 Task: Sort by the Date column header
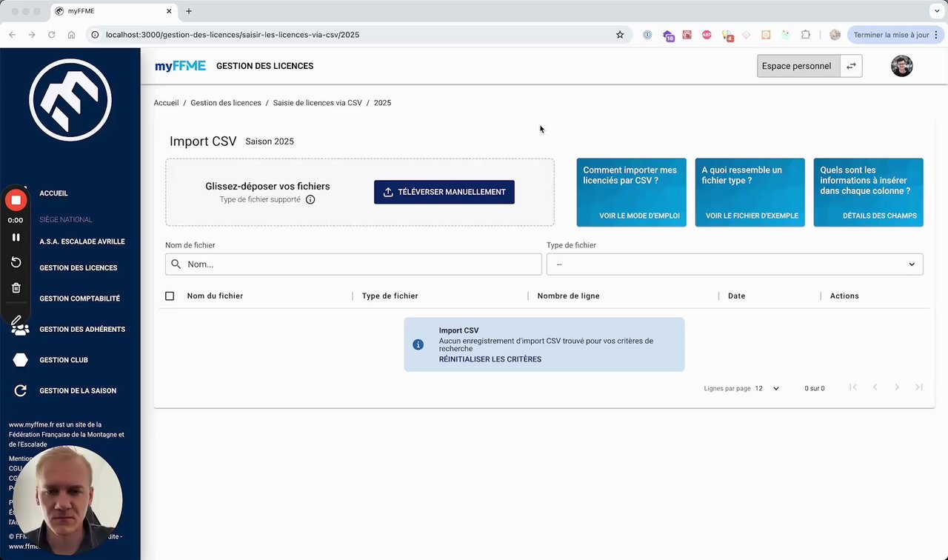coord(736,296)
